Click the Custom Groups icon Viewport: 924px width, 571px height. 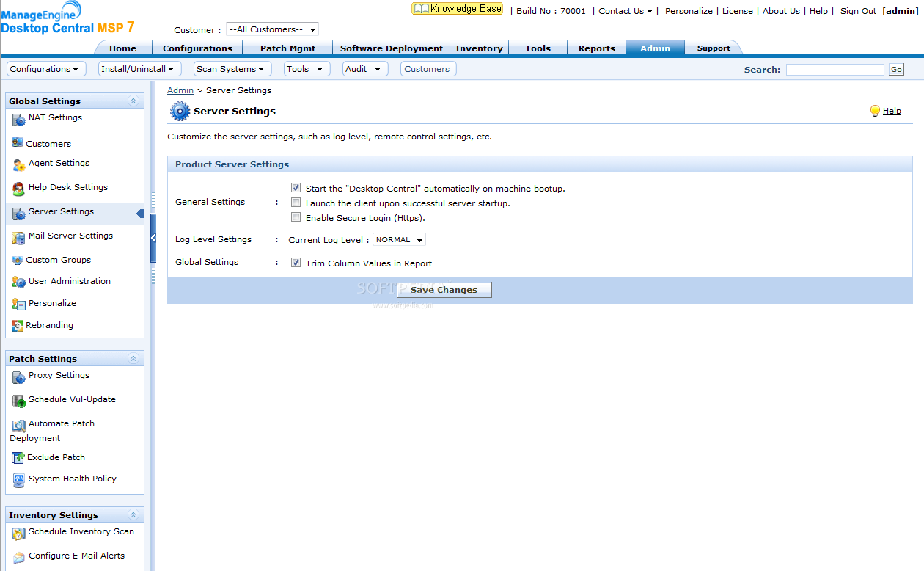(18, 260)
